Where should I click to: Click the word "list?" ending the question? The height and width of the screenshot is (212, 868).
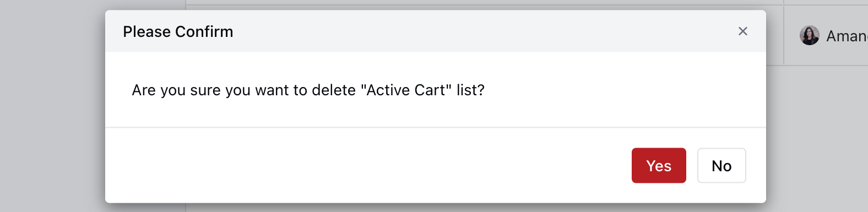470,90
